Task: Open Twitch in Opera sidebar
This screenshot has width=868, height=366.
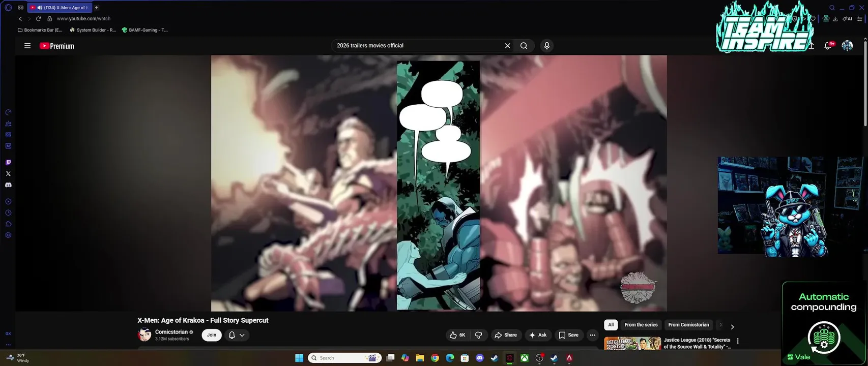Action: [x=8, y=163]
